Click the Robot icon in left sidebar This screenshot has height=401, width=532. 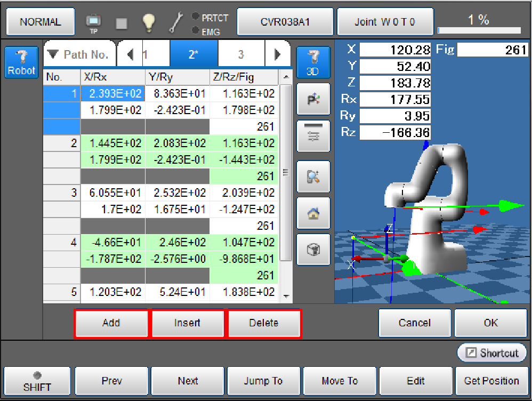click(21, 62)
